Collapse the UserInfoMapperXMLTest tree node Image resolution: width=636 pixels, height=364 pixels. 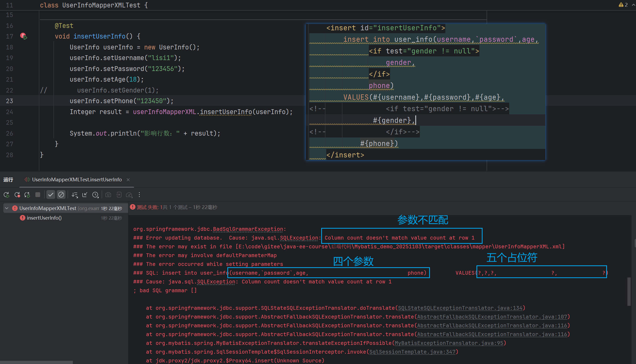[x=7, y=208]
